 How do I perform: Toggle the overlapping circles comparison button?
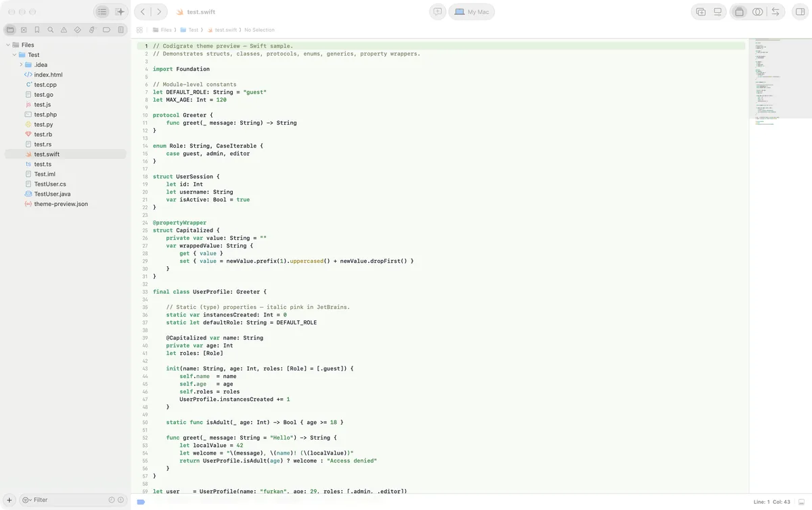(x=758, y=12)
